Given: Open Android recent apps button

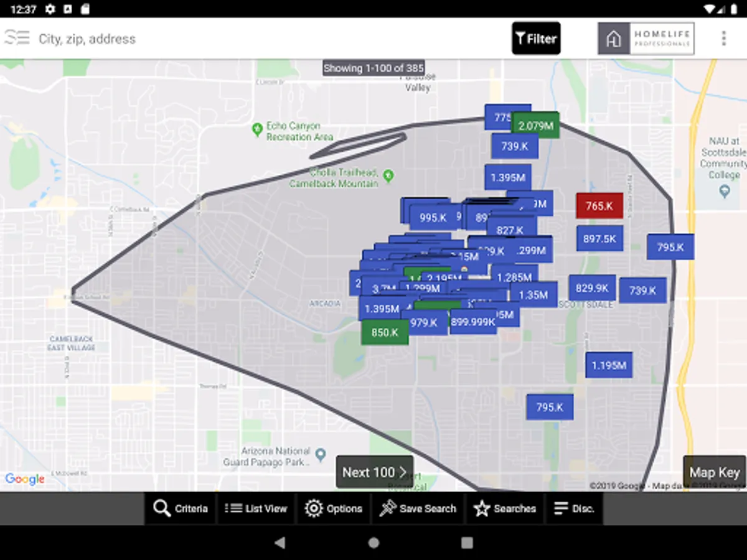Looking at the screenshot, I should click(467, 543).
